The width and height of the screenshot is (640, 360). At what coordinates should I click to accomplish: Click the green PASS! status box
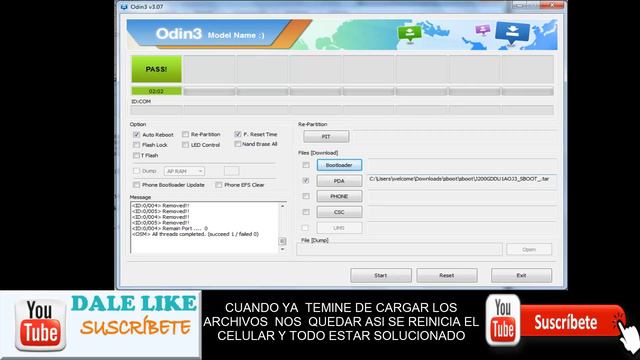click(156, 69)
